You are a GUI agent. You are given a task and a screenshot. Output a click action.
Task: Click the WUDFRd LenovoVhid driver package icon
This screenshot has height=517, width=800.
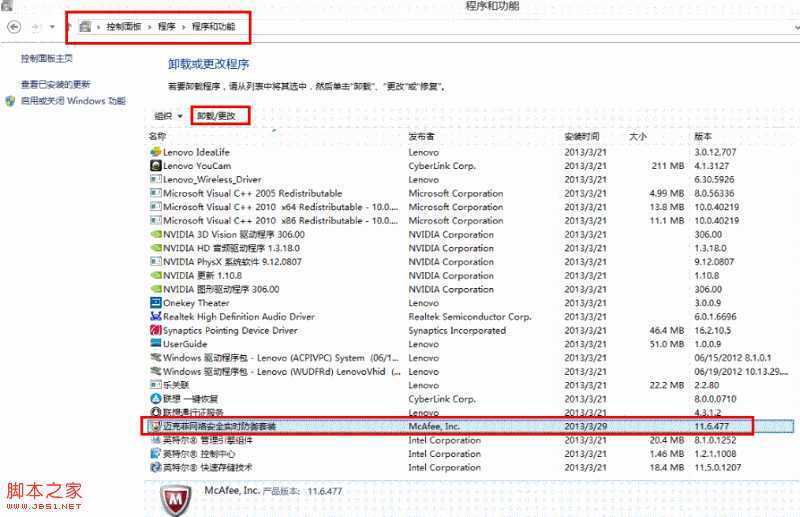click(x=156, y=372)
